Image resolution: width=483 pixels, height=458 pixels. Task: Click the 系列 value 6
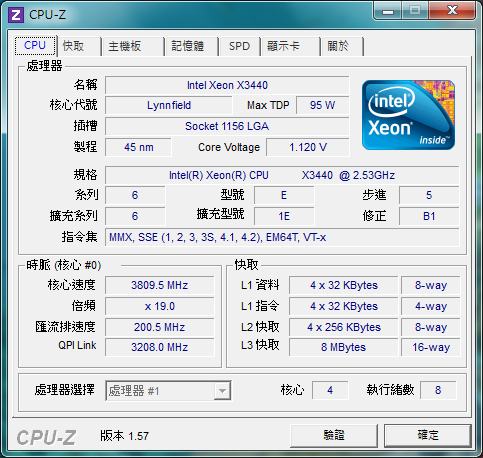[x=135, y=195]
